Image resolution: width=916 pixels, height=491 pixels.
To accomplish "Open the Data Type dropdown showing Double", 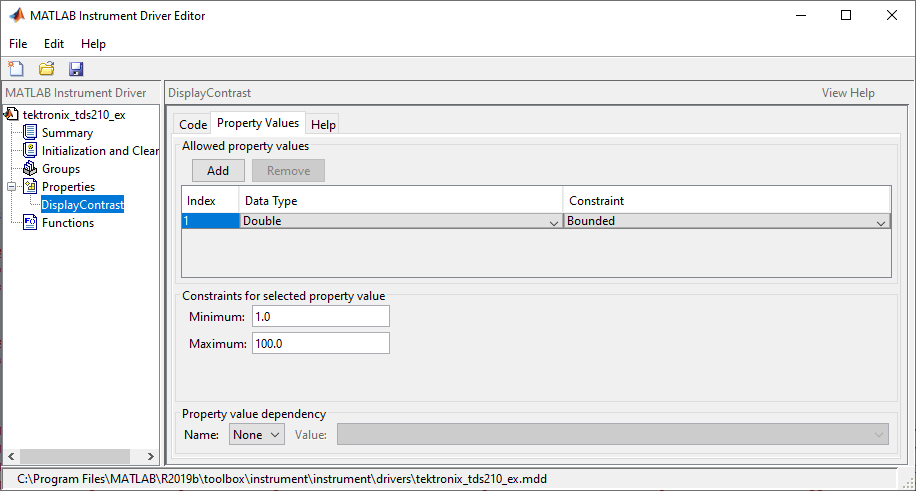I will pyautogui.click(x=401, y=221).
